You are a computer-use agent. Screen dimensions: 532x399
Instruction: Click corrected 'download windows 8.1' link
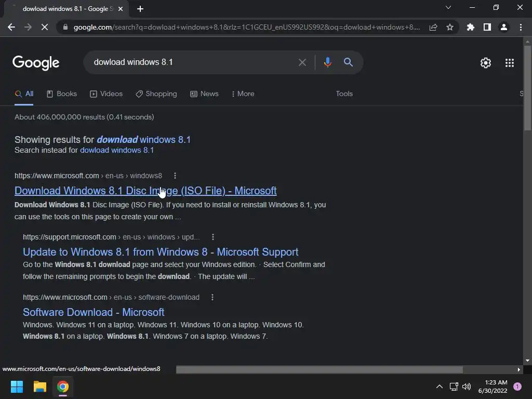point(143,140)
